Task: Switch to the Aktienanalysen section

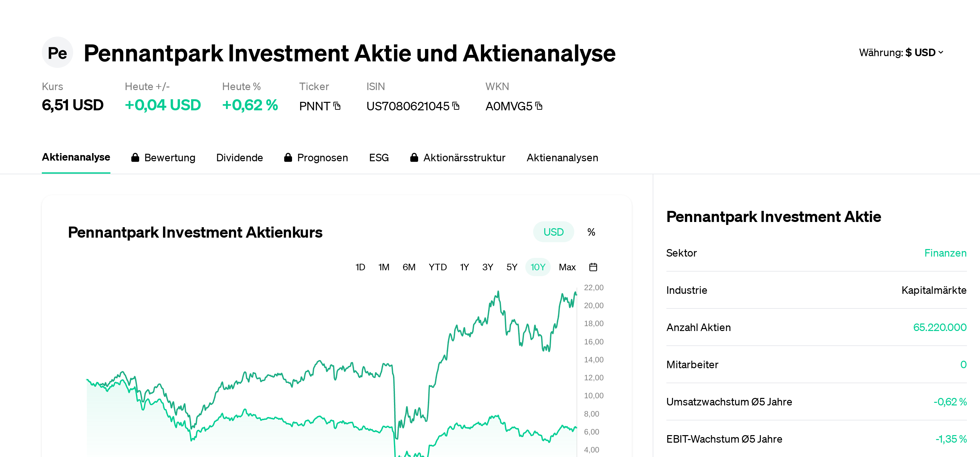Action: click(x=562, y=157)
